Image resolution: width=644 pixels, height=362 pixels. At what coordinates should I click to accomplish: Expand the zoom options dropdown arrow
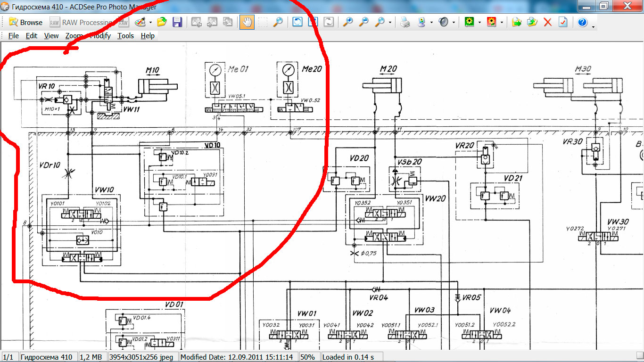[389, 23]
